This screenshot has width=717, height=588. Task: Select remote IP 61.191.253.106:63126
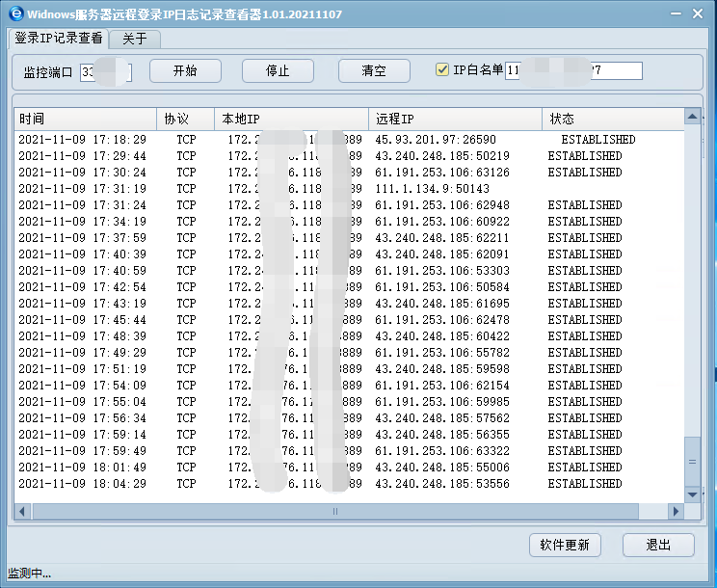(442, 173)
